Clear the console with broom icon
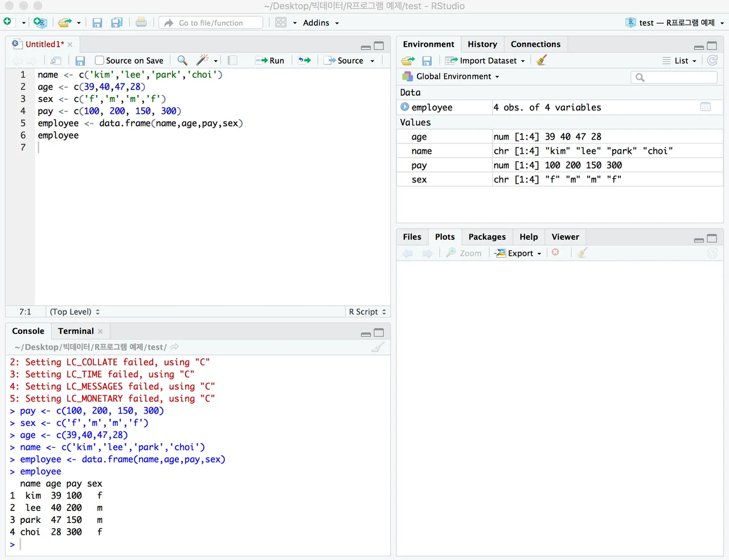The image size is (729, 560). 378,347
